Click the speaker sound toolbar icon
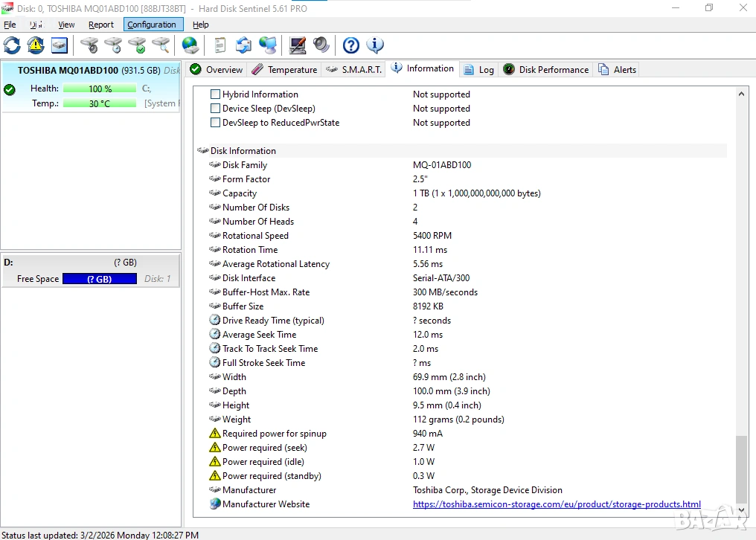The width and height of the screenshot is (756, 540). click(x=321, y=45)
